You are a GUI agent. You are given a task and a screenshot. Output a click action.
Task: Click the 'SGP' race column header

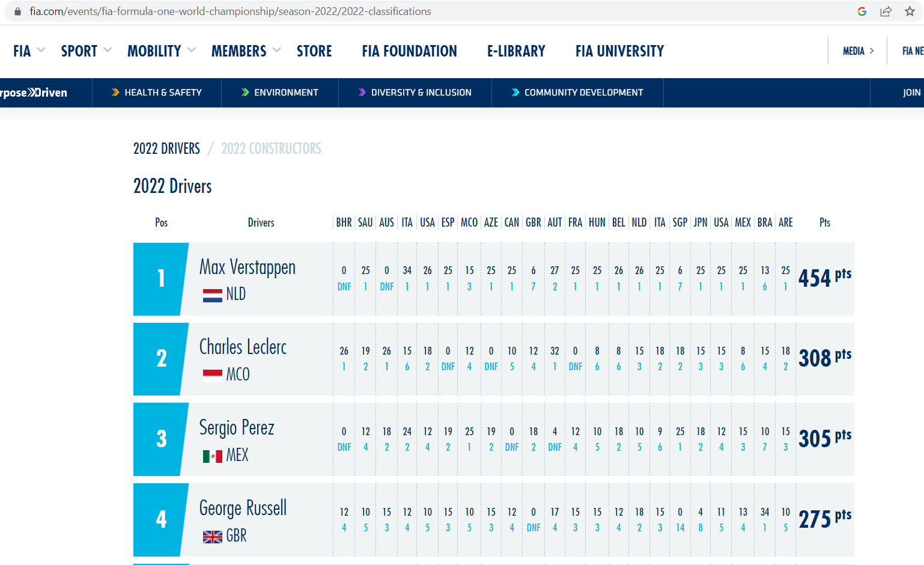coord(680,222)
